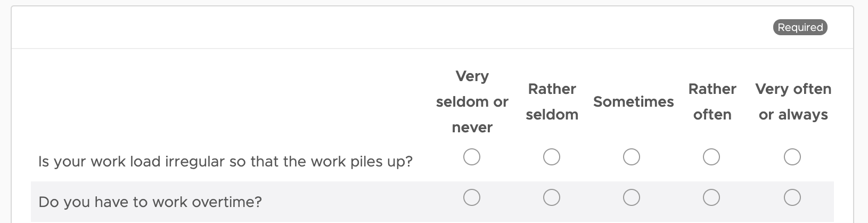The width and height of the screenshot is (868, 223).
Task: Click the 'Very often or always' column header
Action: point(793,101)
